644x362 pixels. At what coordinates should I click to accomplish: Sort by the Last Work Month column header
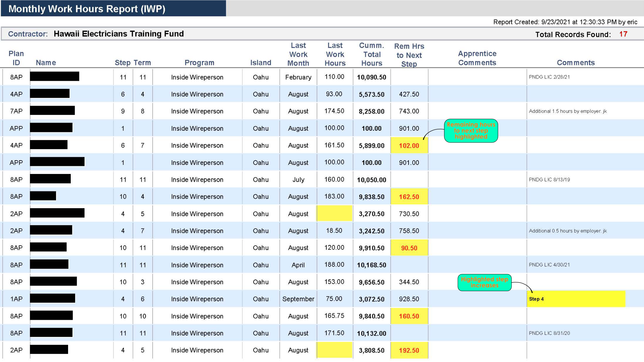298,54
